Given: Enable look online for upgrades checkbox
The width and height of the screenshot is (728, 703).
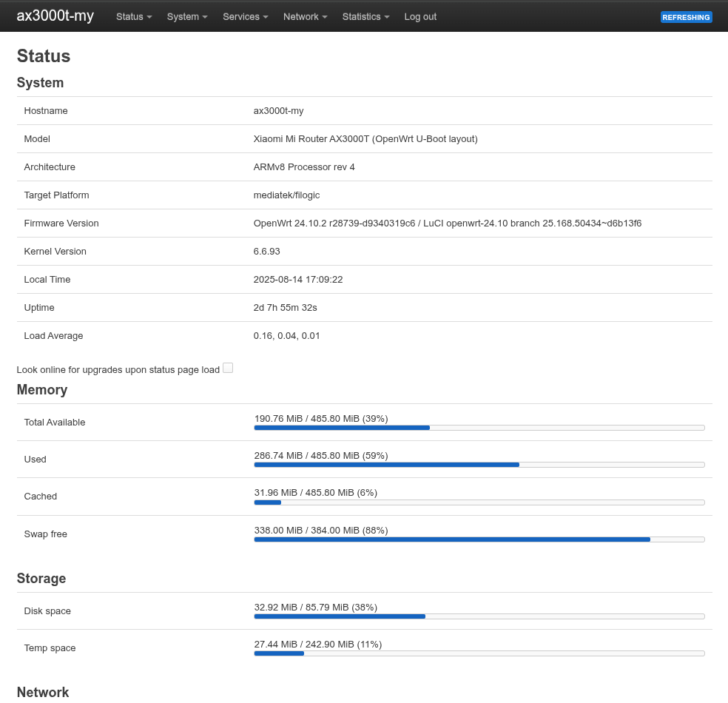Looking at the screenshot, I should tap(228, 368).
